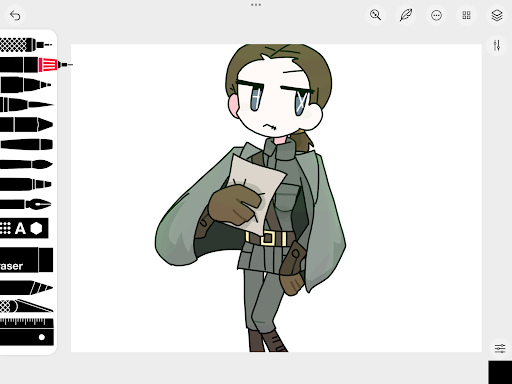Select the feather quill icon

406,15
